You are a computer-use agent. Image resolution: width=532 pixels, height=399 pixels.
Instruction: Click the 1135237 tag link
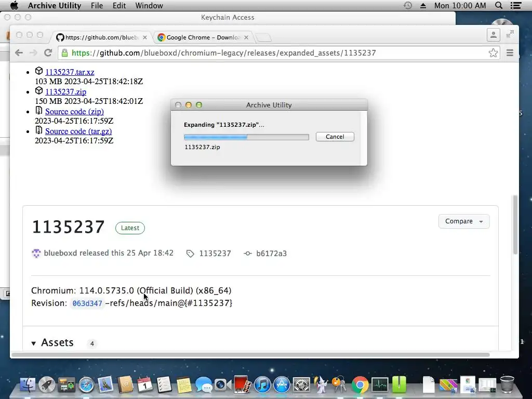[x=215, y=254]
